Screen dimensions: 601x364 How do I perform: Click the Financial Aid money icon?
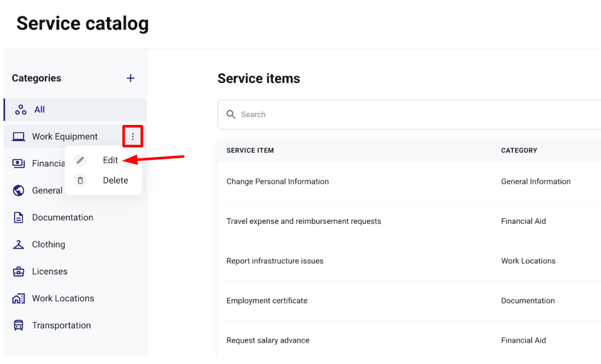tap(19, 163)
